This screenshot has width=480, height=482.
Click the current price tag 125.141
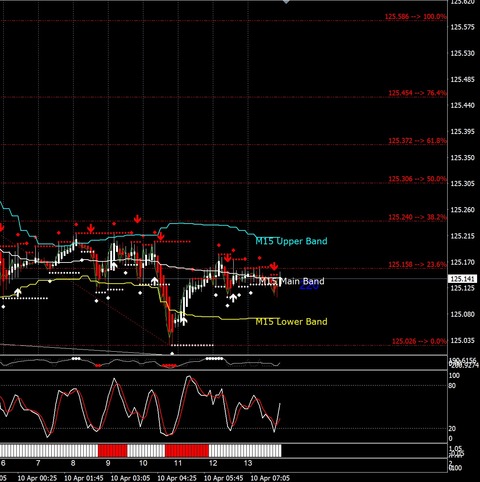462,279
